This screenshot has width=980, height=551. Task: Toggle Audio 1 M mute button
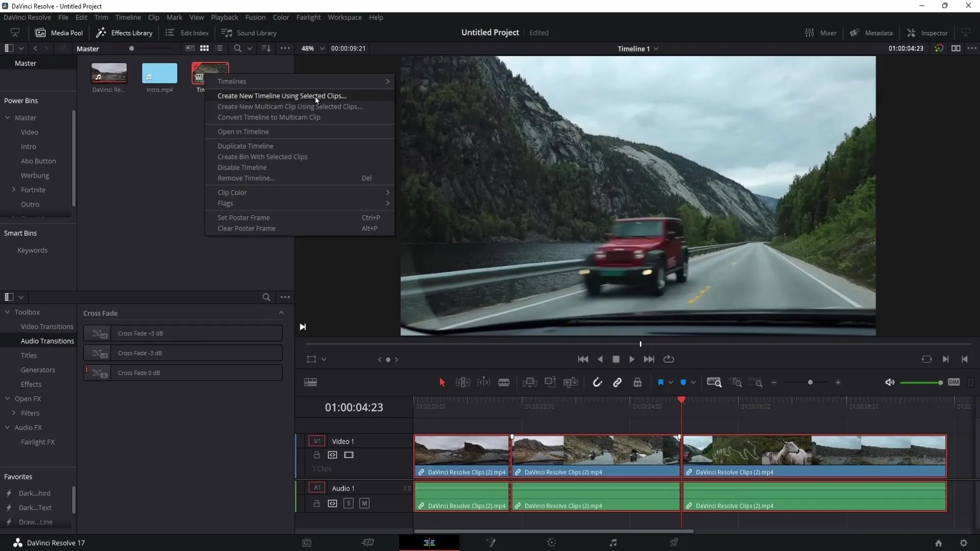pyautogui.click(x=363, y=503)
